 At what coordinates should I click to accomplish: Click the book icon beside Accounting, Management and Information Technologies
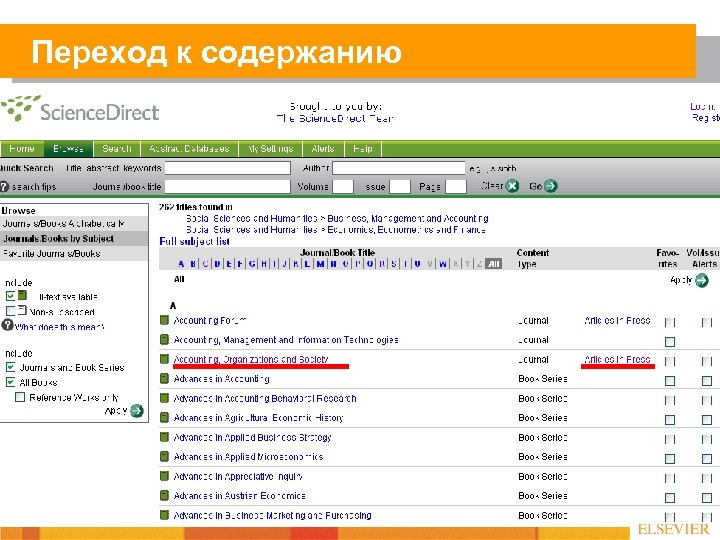click(x=164, y=339)
